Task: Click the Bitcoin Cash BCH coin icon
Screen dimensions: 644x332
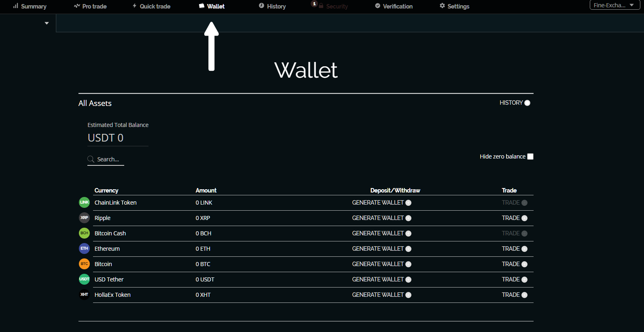Action: pyautogui.click(x=84, y=233)
